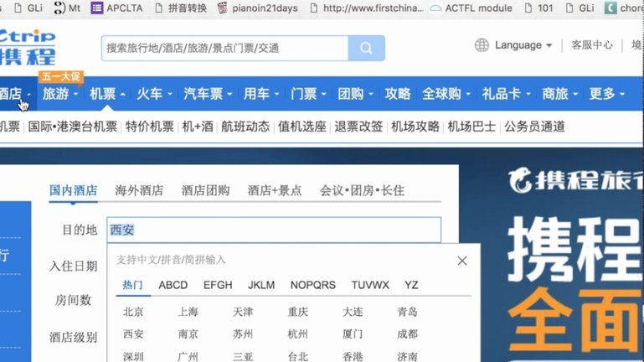644x362 pixels.
Task: Open the 拼音转换 bookmark
Action: point(181,8)
